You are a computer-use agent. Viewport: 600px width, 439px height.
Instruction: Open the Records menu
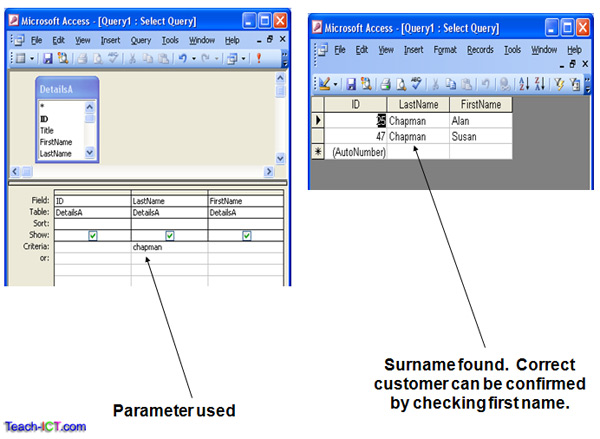pyautogui.click(x=480, y=49)
